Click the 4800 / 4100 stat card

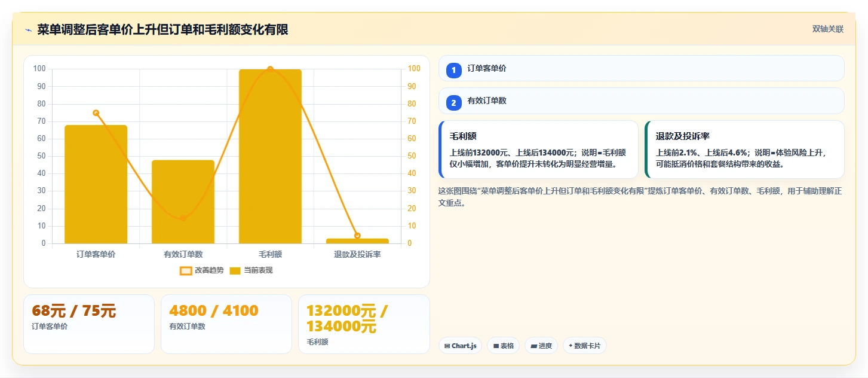point(226,324)
